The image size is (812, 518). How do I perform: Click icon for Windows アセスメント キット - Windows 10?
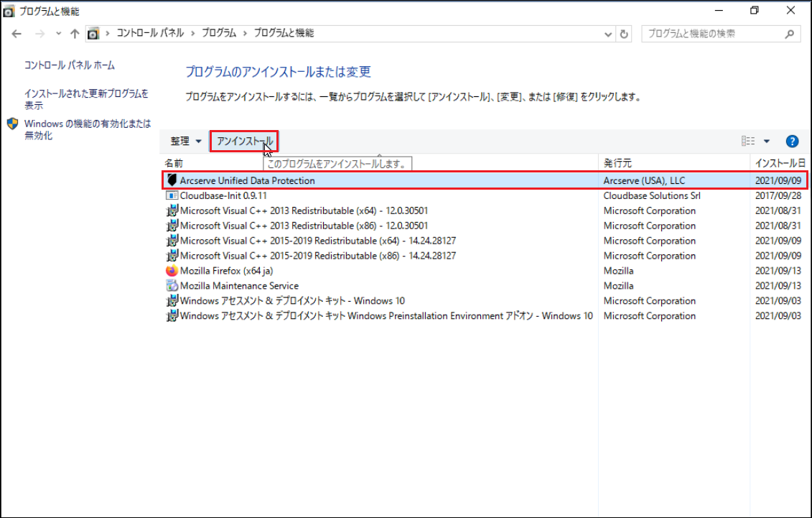(172, 300)
